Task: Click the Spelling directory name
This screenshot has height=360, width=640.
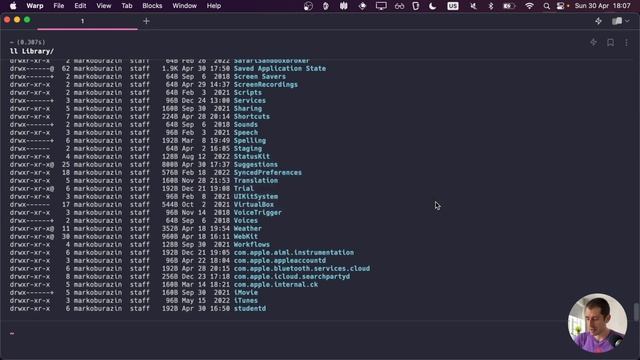Action: click(250, 140)
